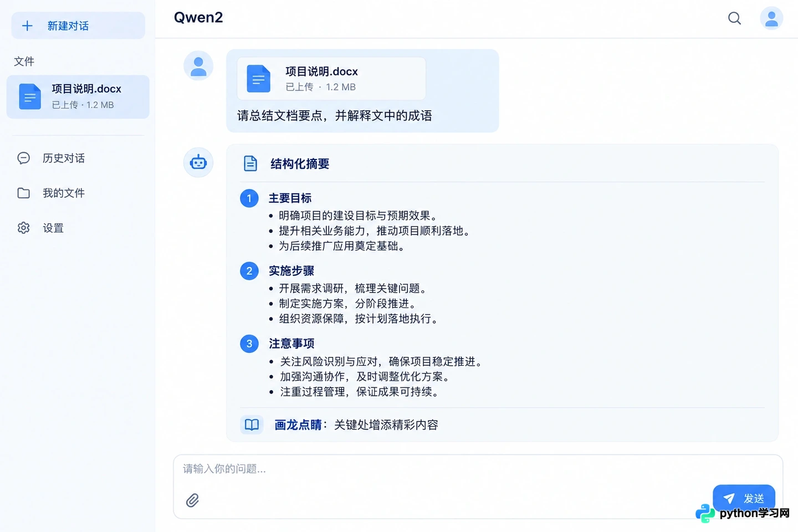Click bullet 为后续推广应用奠定基础
Image resolution: width=798 pixels, height=532 pixels.
point(341,246)
